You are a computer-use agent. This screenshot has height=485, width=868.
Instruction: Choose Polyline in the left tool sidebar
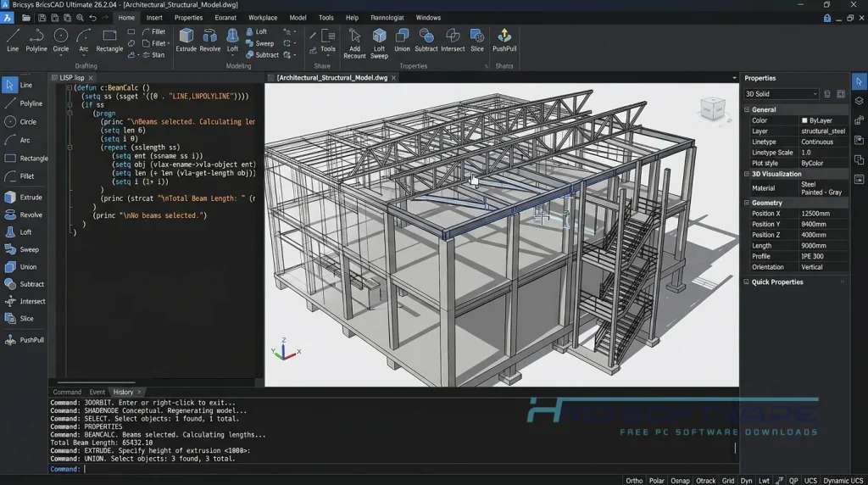tap(24, 103)
